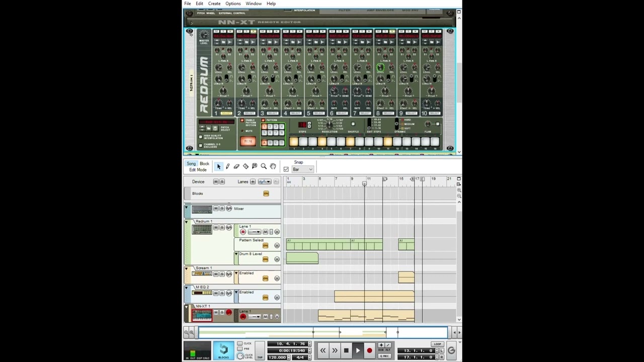Select the Mute tool
Screen dimensions: 644x362
[255, 166]
